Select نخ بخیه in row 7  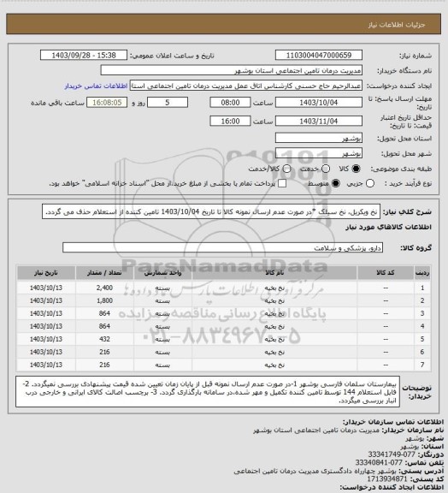click(274, 365)
